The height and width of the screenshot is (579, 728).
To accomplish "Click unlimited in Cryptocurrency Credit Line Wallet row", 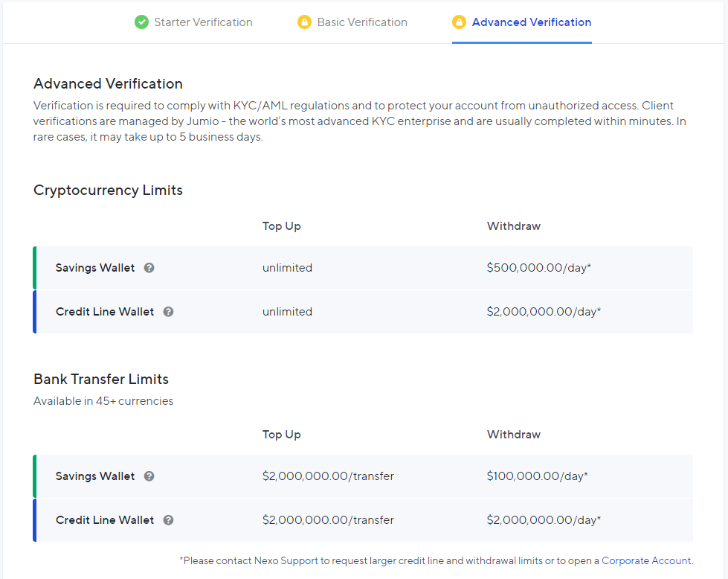I will click(x=287, y=311).
